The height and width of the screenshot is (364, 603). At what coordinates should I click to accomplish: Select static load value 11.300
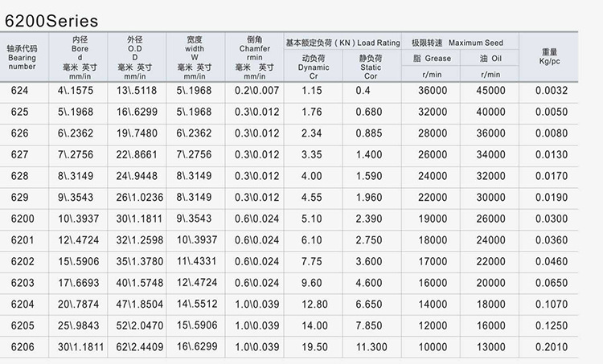pyautogui.click(x=369, y=346)
